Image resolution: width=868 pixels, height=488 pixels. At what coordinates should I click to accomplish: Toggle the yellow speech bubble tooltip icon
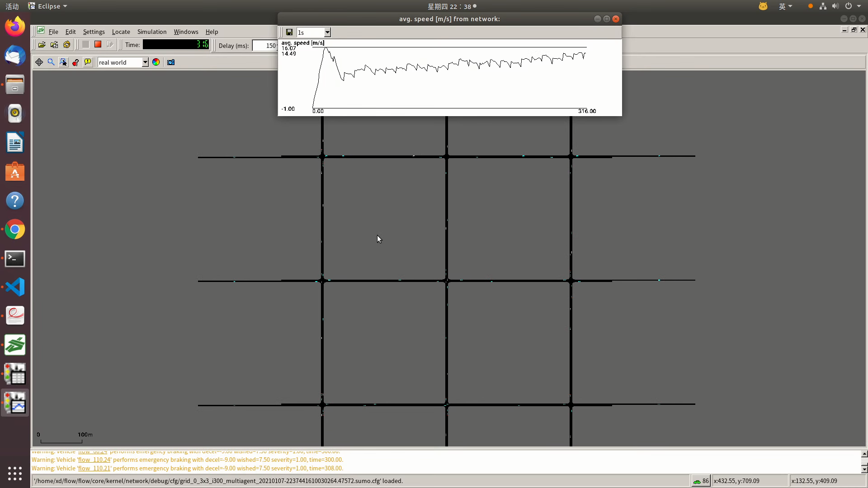point(88,62)
